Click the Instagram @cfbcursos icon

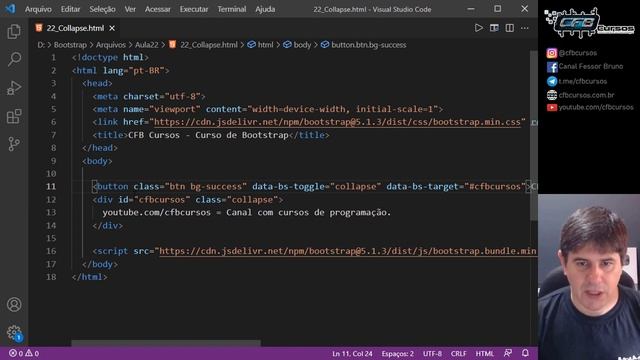coord(551,53)
